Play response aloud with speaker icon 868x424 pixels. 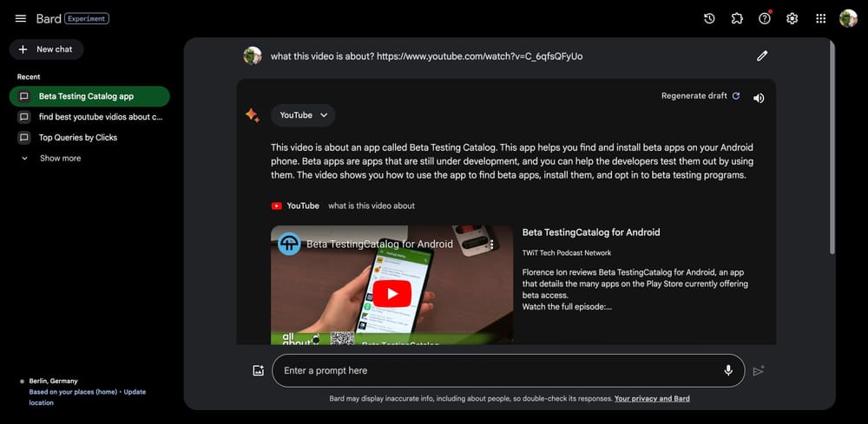click(x=759, y=98)
